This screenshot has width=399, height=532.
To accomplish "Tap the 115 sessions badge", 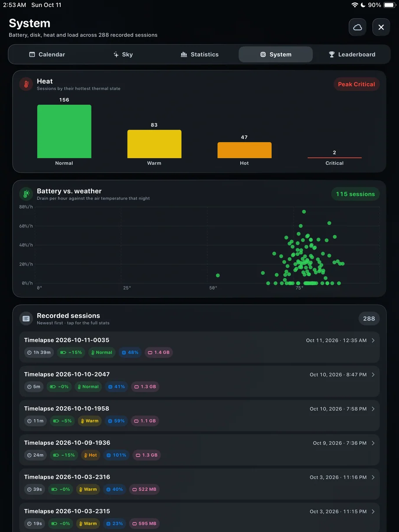I will coord(355,194).
